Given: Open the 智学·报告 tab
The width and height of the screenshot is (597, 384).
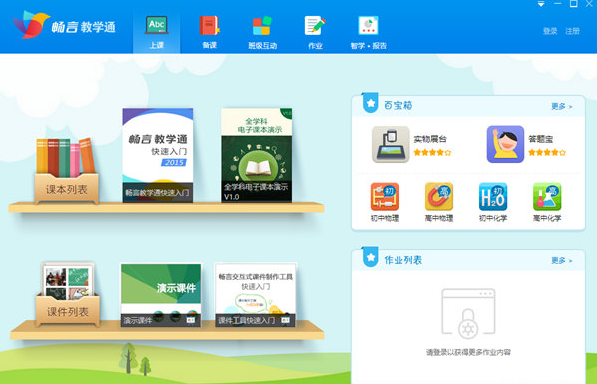Looking at the screenshot, I should (x=368, y=33).
